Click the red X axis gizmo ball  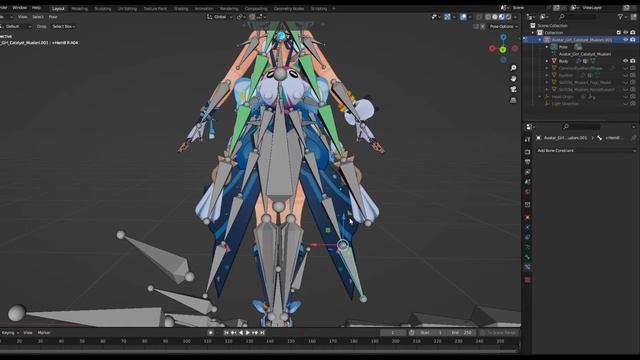pyautogui.click(x=492, y=49)
